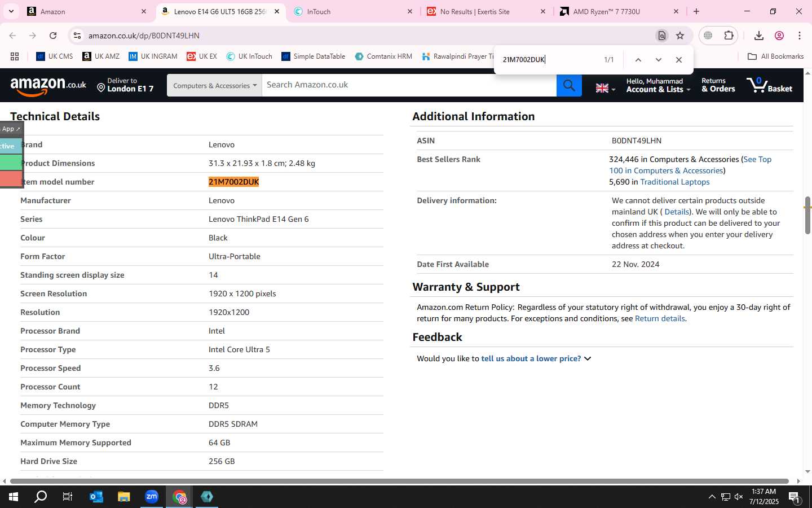This screenshot has height=508, width=812.
Task: Open Returns & Orders
Action: coord(718,85)
